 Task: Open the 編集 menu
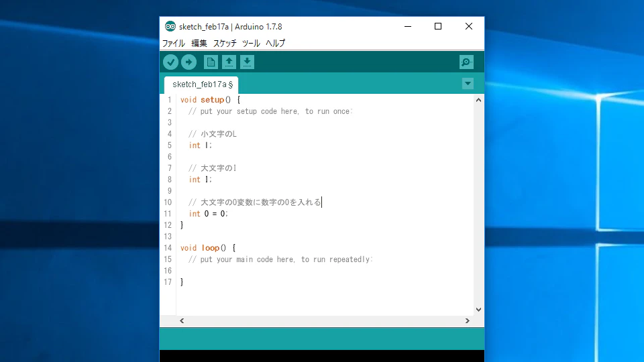pos(199,43)
